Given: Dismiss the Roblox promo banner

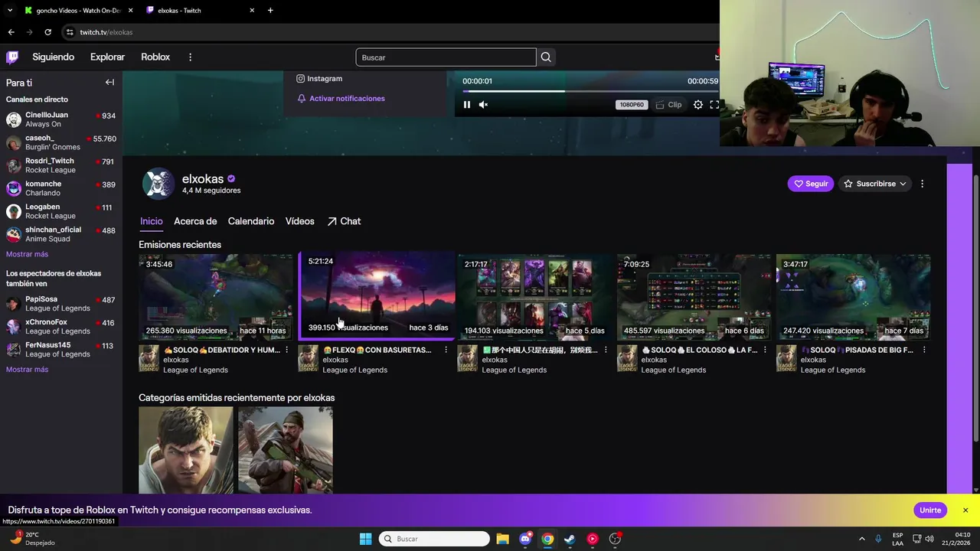Looking at the screenshot, I should (965, 510).
